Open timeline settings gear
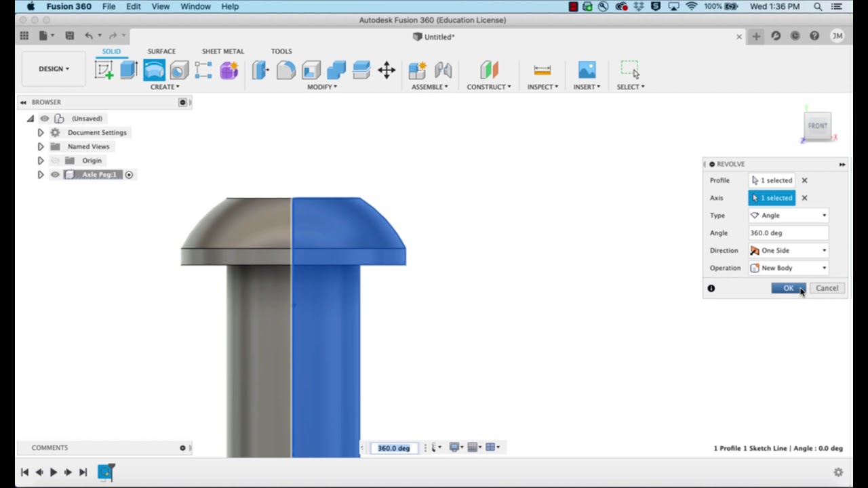This screenshot has height=488, width=868. pos(838,472)
